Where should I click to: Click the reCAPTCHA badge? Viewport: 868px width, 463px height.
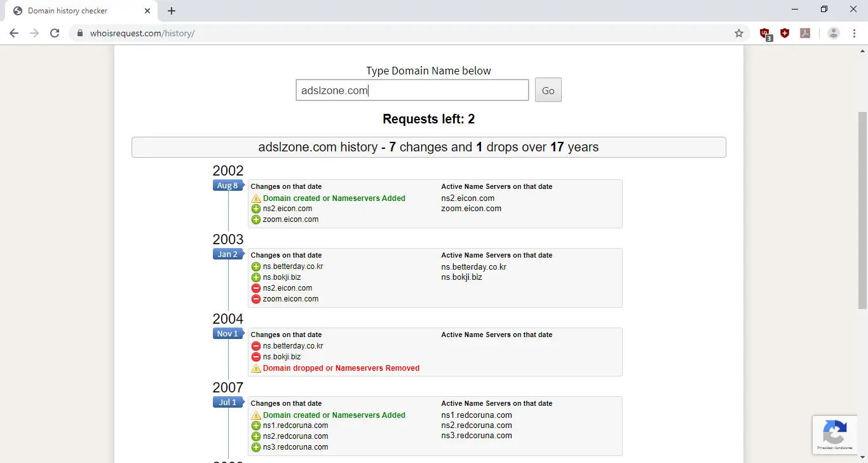tap(835, 435)
